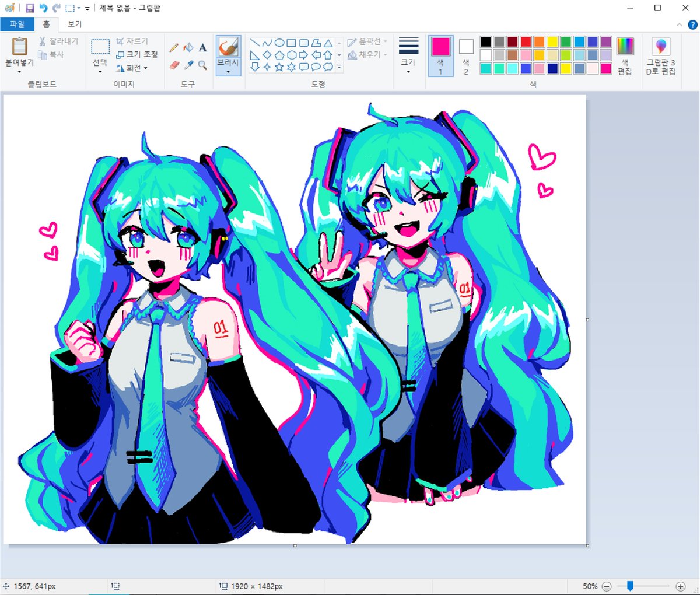Activate 색 1 foreground color box
Image resolution: width=700 pixels, height=595 pixels.
440,55
